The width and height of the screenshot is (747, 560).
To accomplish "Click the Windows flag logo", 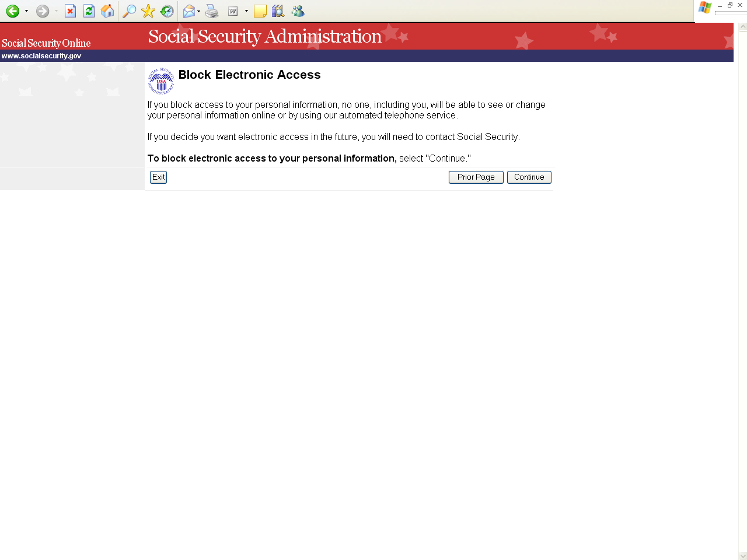I will click(x=705, y=8).
